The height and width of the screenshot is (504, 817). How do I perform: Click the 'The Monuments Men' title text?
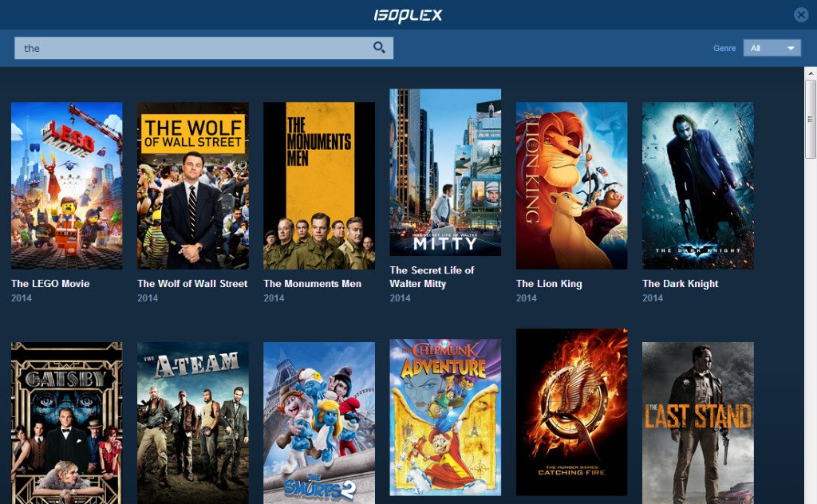coord(312,284)
